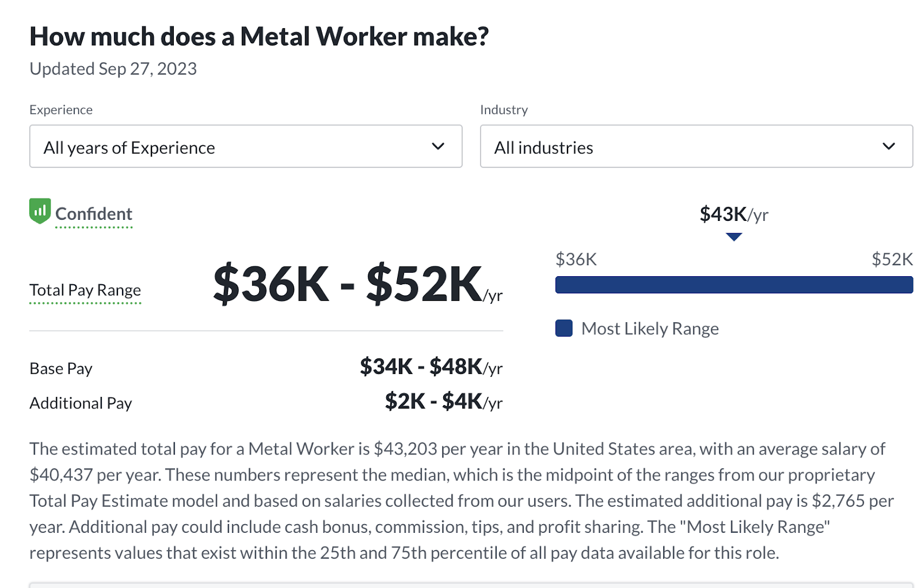921x588 pixels.
Task: Click the blue median pay triangle marker
Action: pyautogui.click(x=733, y=237)
